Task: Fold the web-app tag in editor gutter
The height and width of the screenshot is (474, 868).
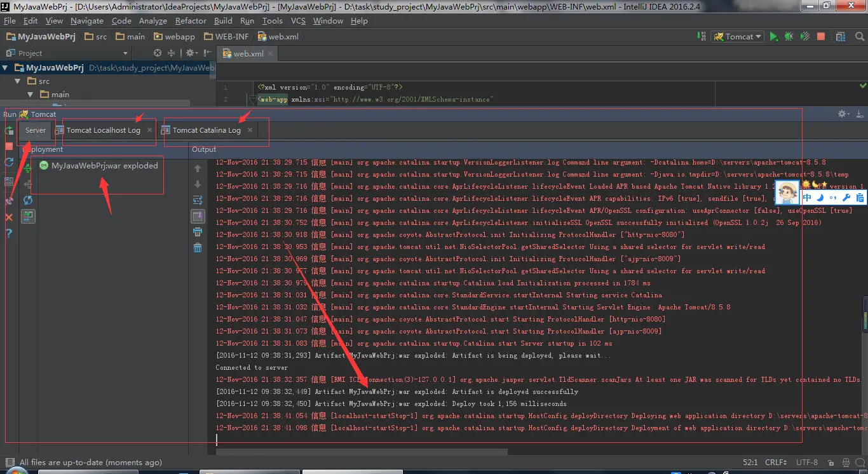Action: (x=253, y=99)
